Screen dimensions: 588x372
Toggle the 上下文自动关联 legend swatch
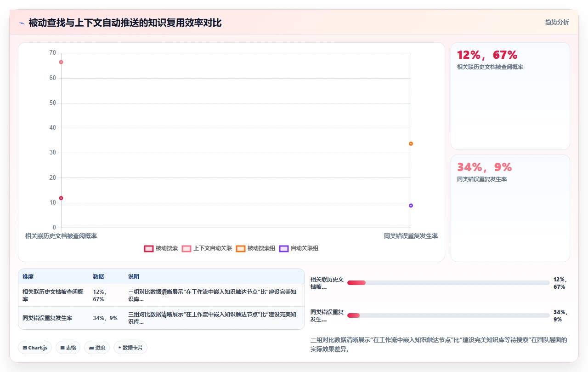186,248
